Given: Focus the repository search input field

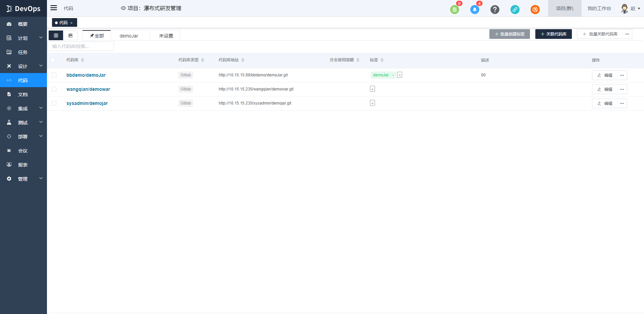Looking at the screenshot, I should [x=80, y=46].
